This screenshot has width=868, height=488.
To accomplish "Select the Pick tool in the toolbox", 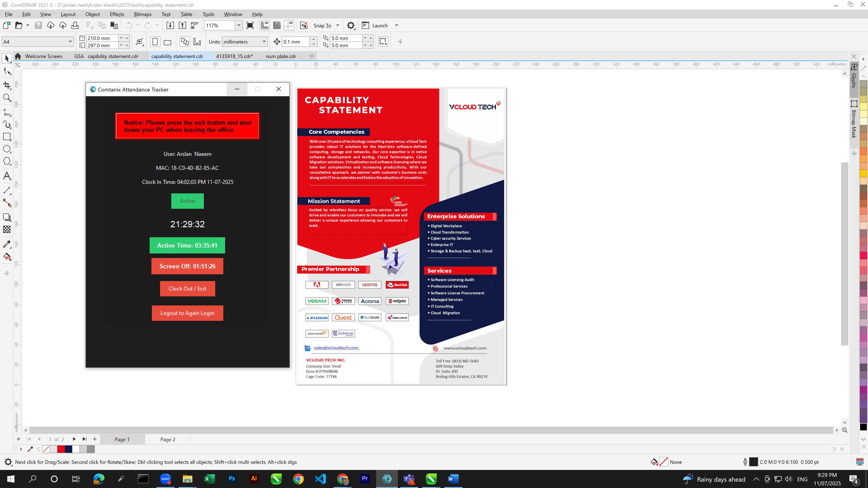I will point(7,58).
